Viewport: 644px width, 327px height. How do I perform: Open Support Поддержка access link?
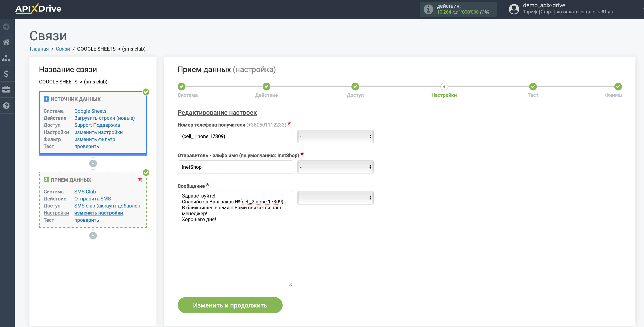coord(97,125)
